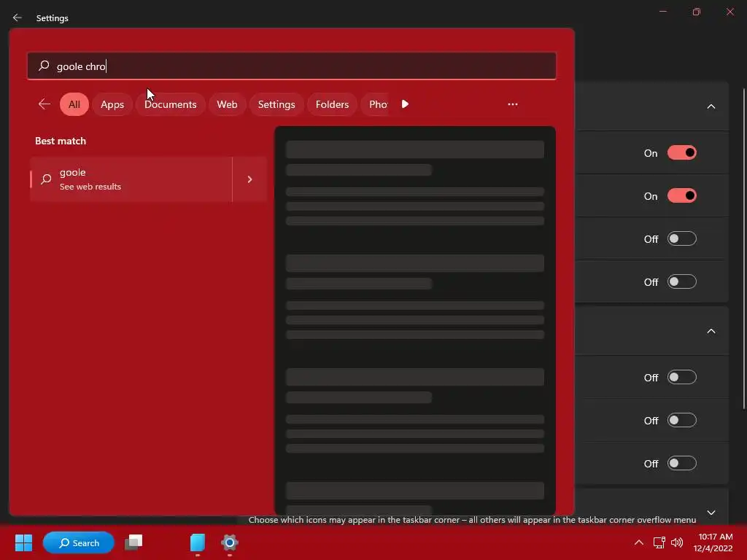Collapse the top settings section chevron
This screenshot has height=560, width=747.
[711, 106]
